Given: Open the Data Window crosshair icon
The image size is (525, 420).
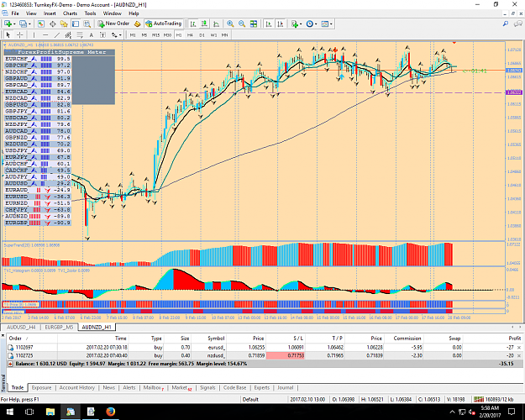Looking at the screenshot, I should tap(53, 24).
